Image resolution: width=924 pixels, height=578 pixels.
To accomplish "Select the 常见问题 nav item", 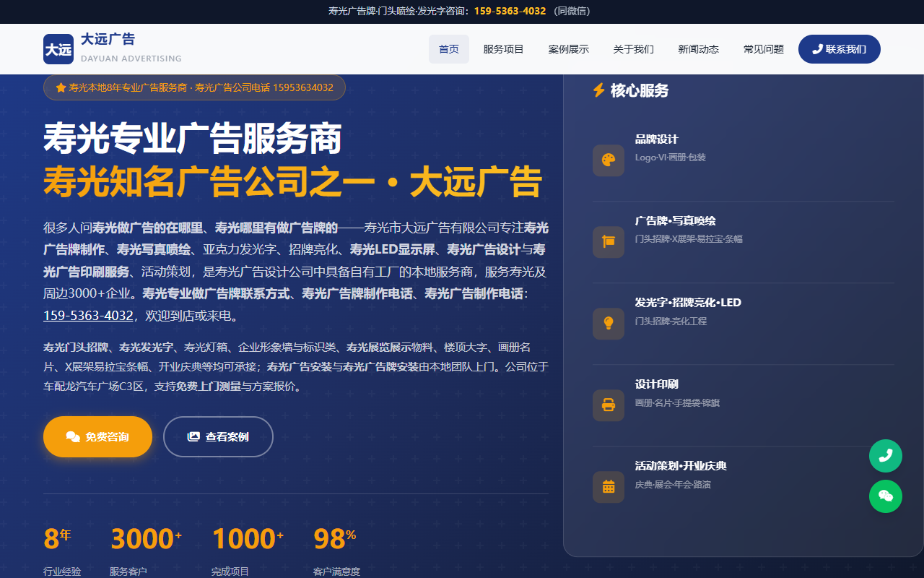I will click(x=764, y=49).
